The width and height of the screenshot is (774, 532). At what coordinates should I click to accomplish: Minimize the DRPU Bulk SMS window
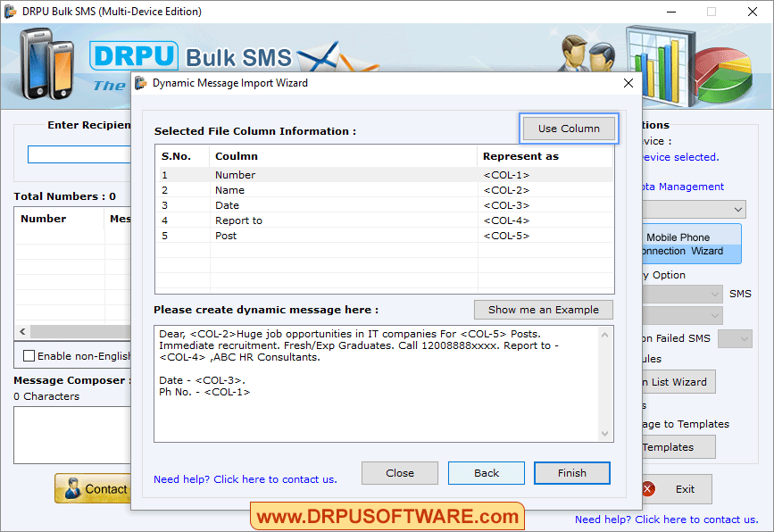[x=670, y=12]
